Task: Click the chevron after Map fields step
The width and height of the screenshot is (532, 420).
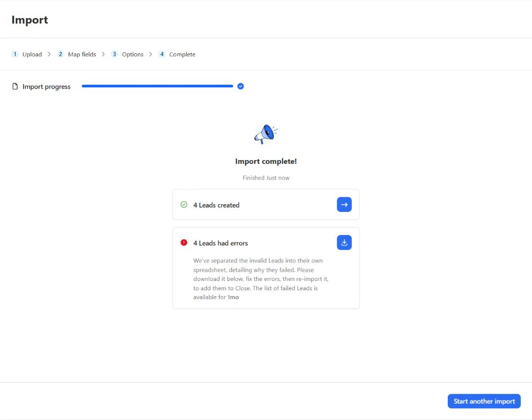Action: (103, 54)
